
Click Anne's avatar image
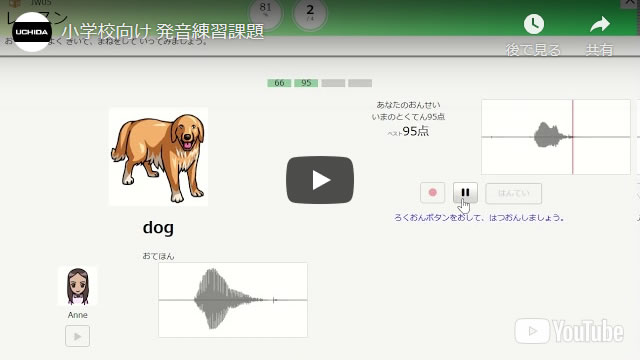pyautogui.click(x=78, y=286)
